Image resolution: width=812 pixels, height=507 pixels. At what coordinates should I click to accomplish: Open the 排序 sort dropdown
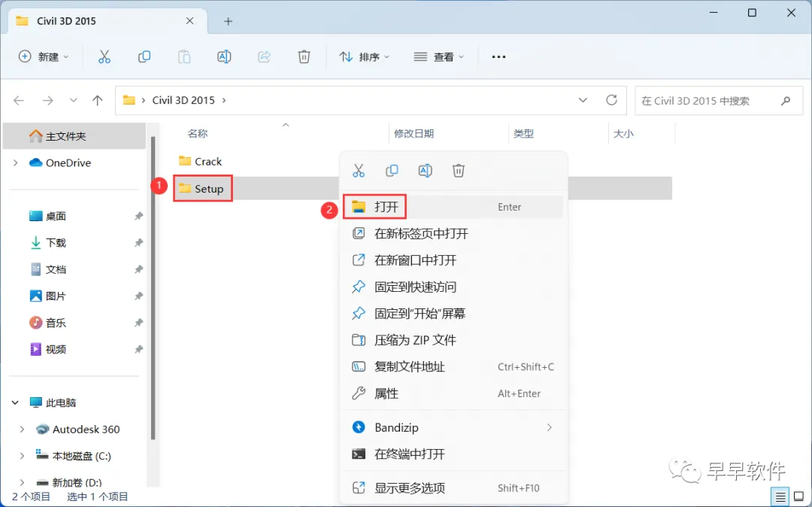[364, 56]
